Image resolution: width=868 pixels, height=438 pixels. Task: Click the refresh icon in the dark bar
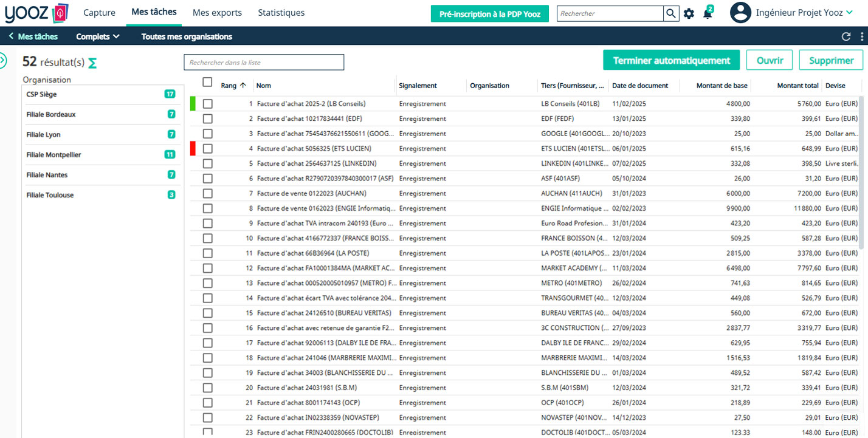tap(846, 36)
